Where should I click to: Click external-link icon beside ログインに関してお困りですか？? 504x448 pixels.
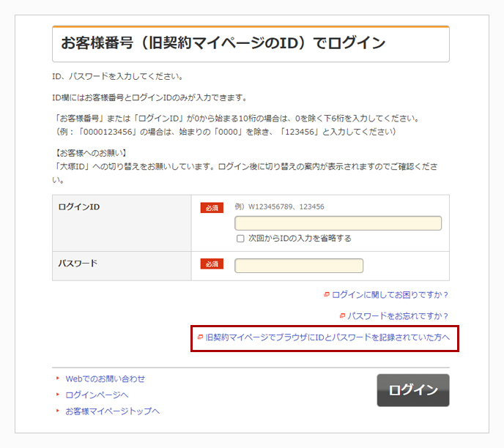327,294
